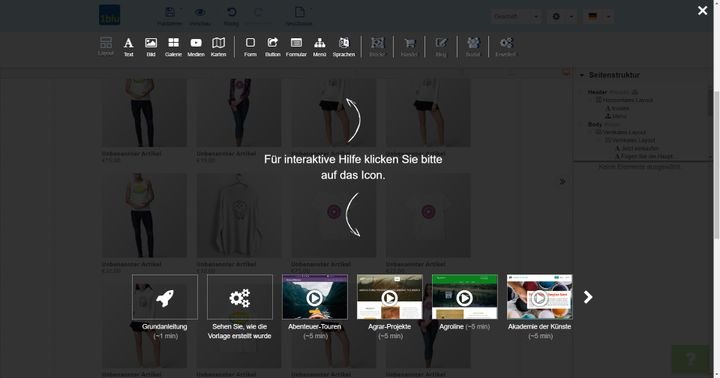Click the settings gear icon
This screenshot has height=378, width=720.
556,16
